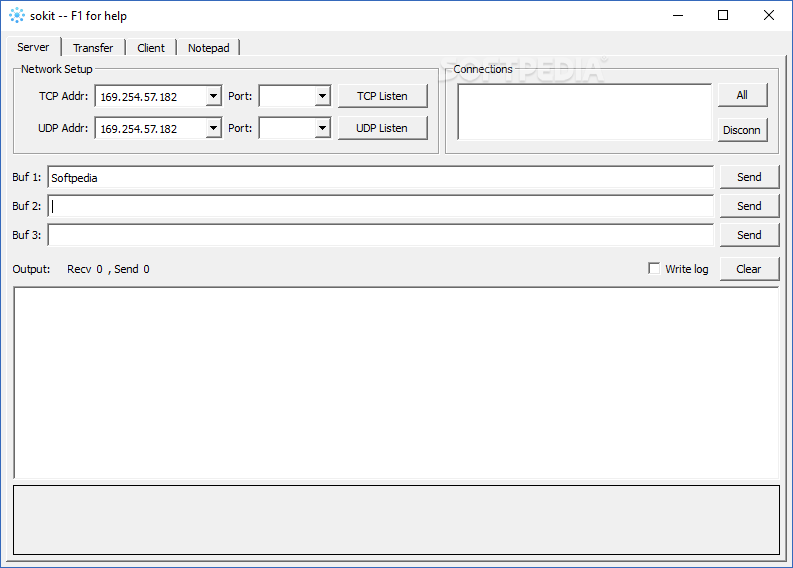The width and height of the screenshot is (793, 568).
Task: Close the sokit window
Action: [769, 16]
